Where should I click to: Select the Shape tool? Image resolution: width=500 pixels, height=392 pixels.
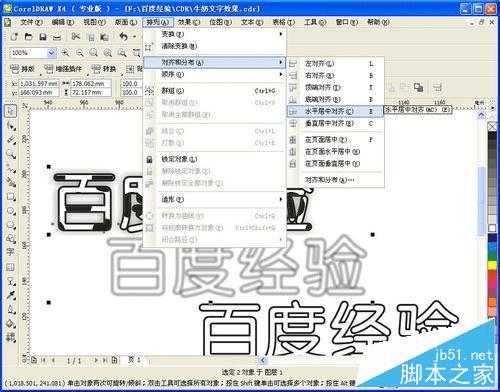[11, 126]
